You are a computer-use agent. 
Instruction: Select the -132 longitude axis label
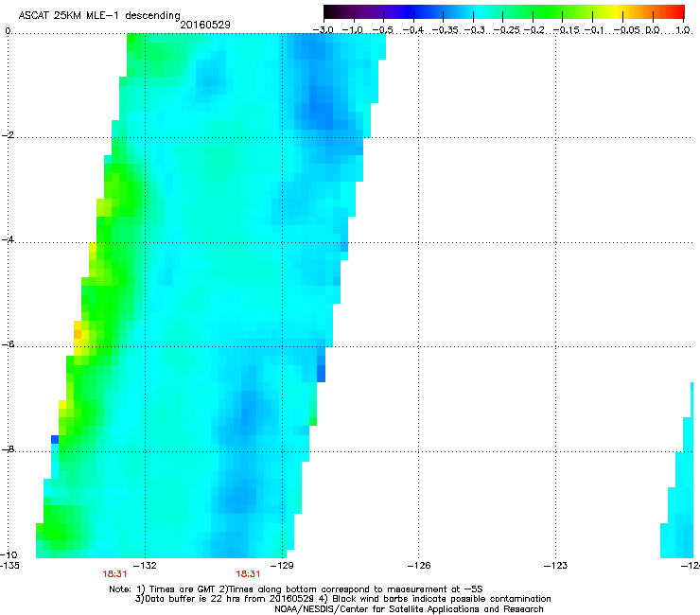145,566
